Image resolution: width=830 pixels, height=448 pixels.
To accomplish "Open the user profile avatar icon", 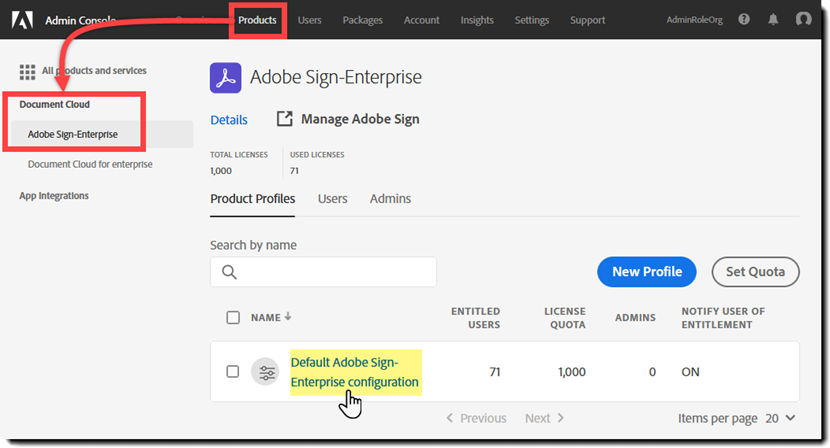I will 803,19.
